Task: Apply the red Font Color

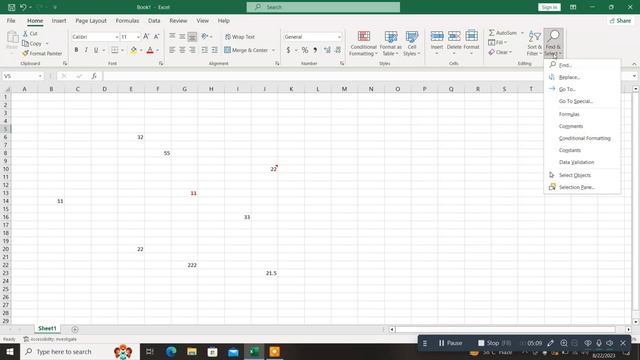Action: pos(150,50)
